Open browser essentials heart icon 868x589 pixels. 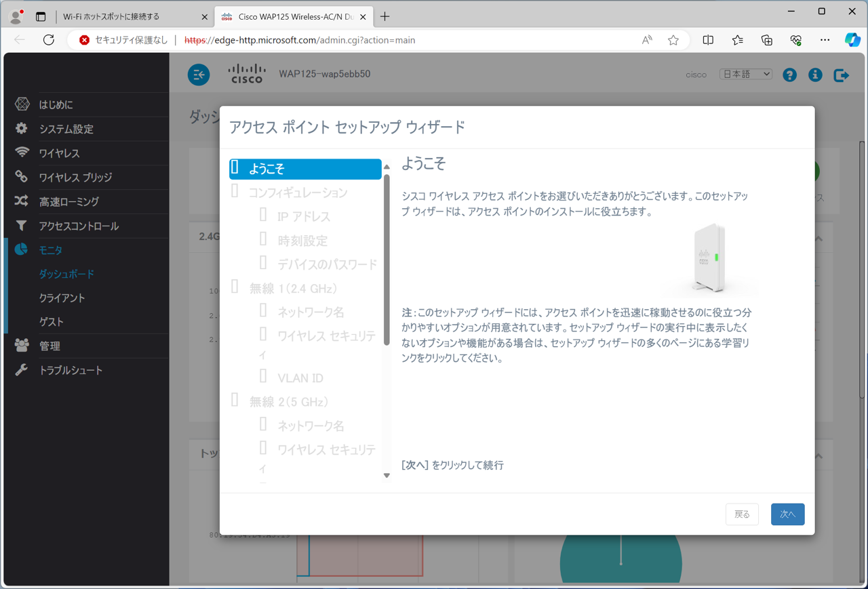click(796, 40)
